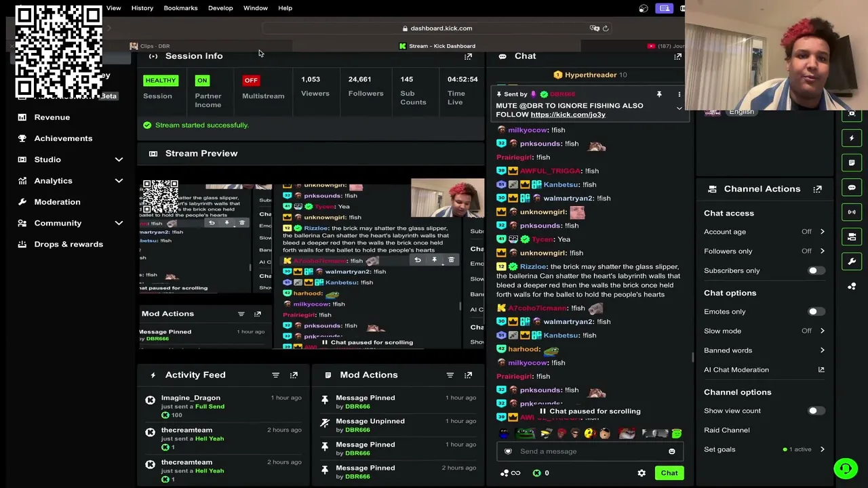Click the lightning bolt sidebar icon
Image resolution: width=868 pixels, height=488 pixels.
pyautogui.click(x=852, y=138)
